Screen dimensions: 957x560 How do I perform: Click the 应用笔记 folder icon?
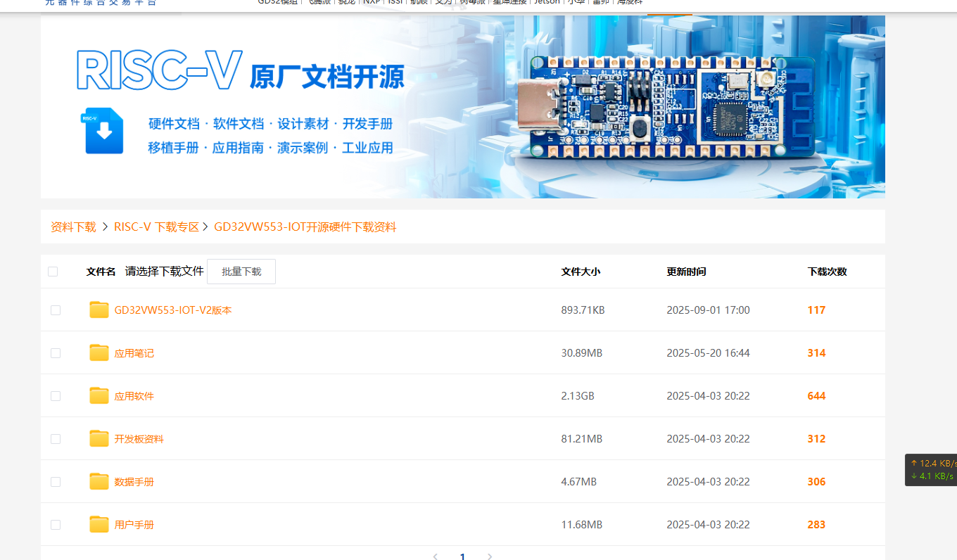pyautogui.click(x=99, y=353)
